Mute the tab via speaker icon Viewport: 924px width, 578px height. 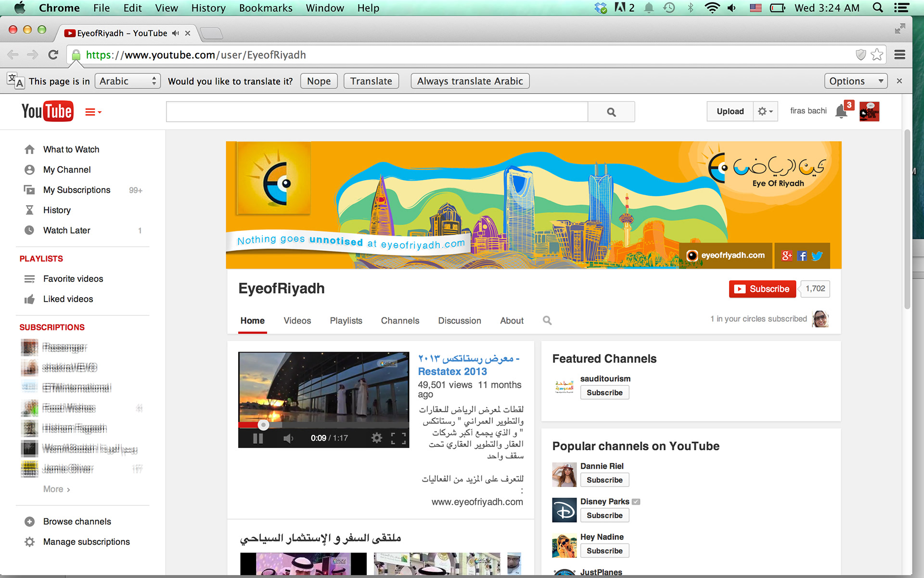(x=176, y=33)
